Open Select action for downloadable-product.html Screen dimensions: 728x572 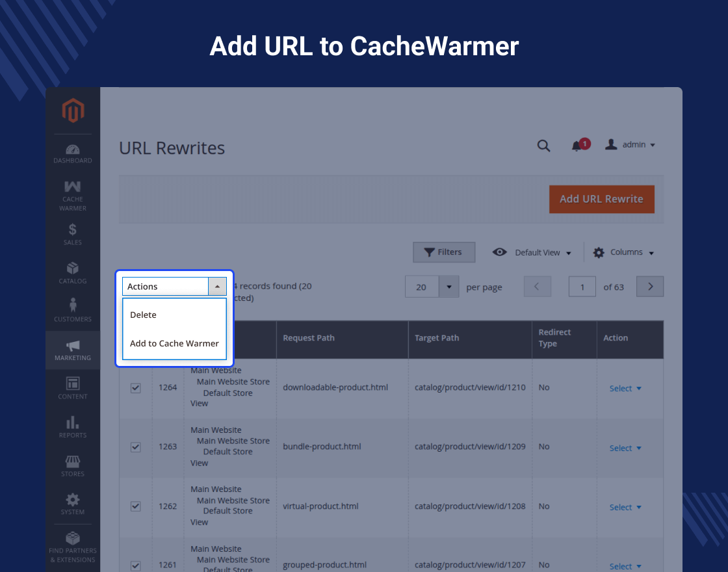pyautogui.click(x=625, y=389)
